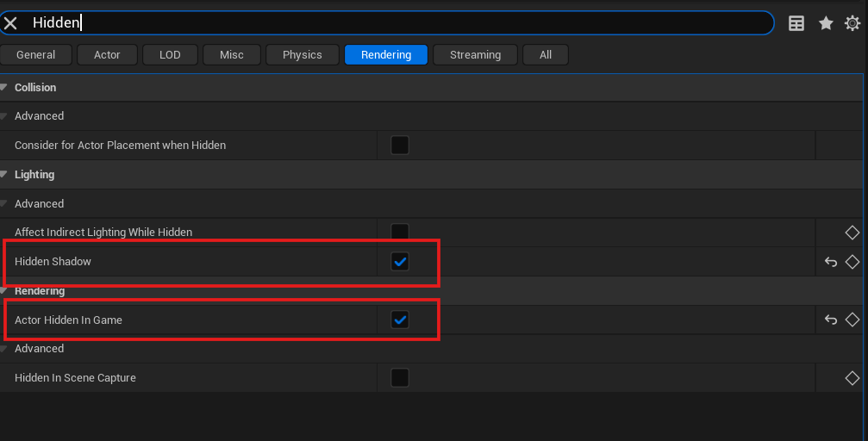Enable Hidden In Scene Capture checkbox
Screen dimensions: 868x441
[400, 377]
